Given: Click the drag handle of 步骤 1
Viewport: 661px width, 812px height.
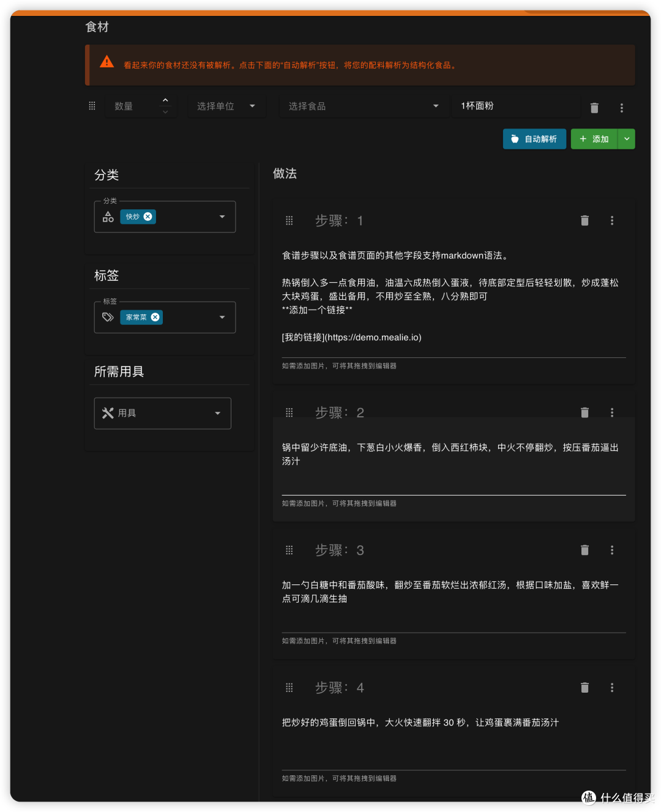Looking at the screenshot, I should (289, 220).
